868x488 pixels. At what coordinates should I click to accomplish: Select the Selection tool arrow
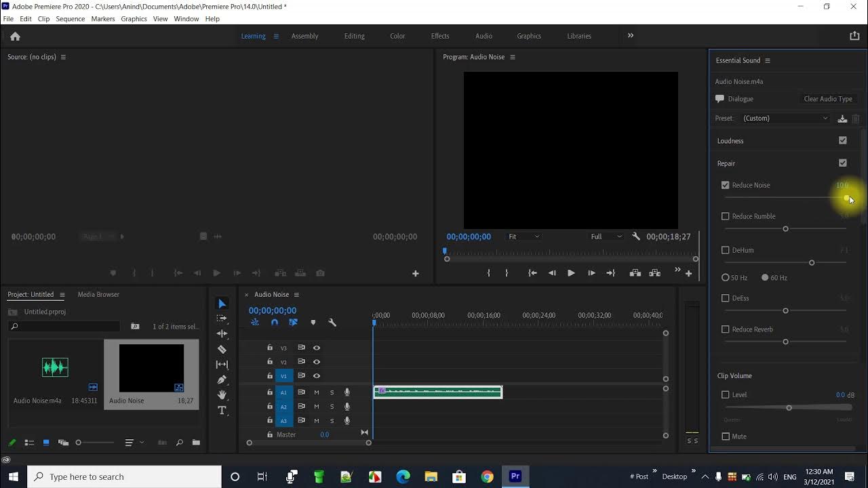click(x=222, y=304)
